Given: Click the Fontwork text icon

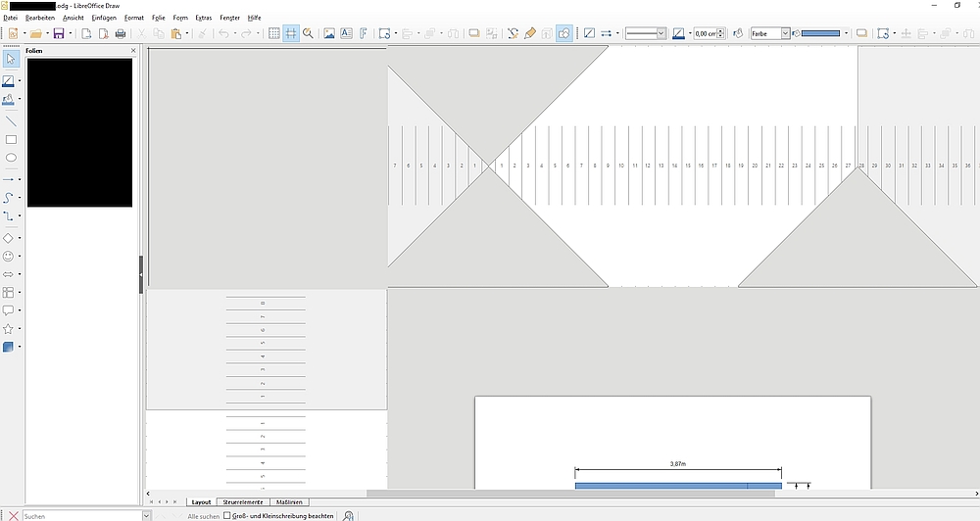Looking at the screenshot, I should pos(364,33).
